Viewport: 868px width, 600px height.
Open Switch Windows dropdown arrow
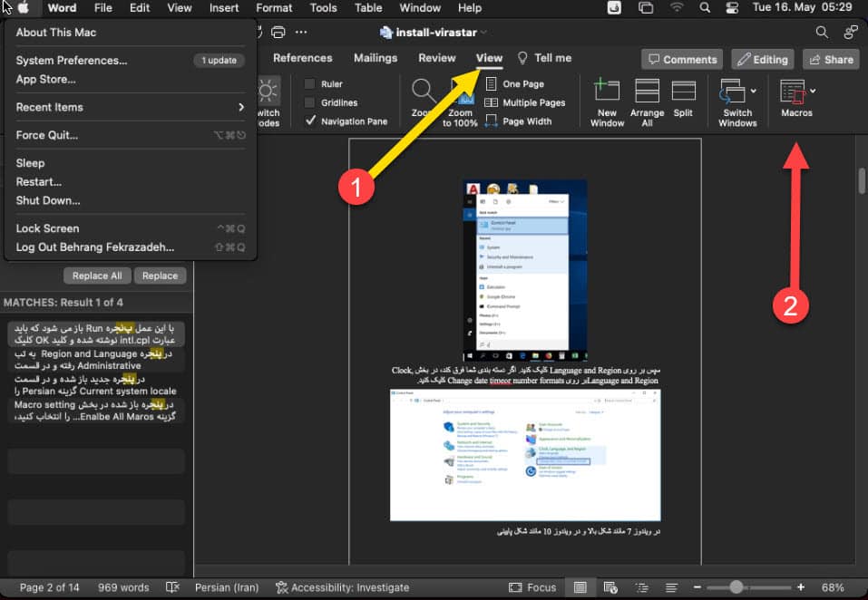[754, 91]
